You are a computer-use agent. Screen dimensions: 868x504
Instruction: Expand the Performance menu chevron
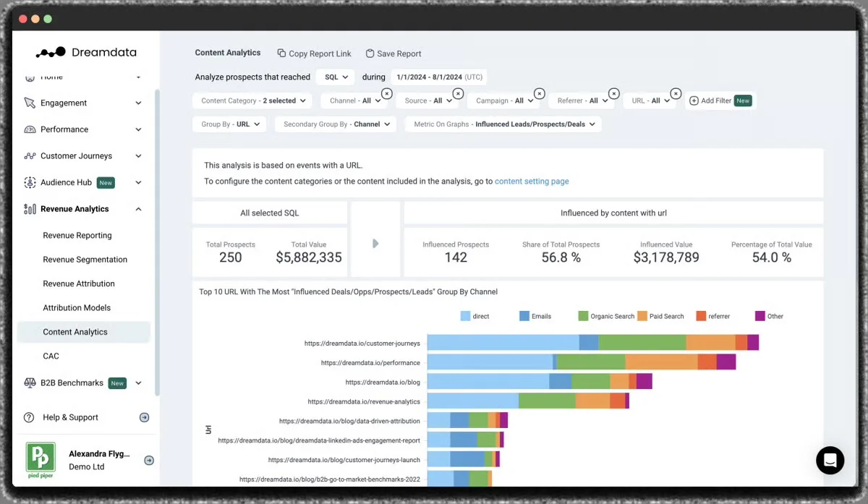[138, 130]
